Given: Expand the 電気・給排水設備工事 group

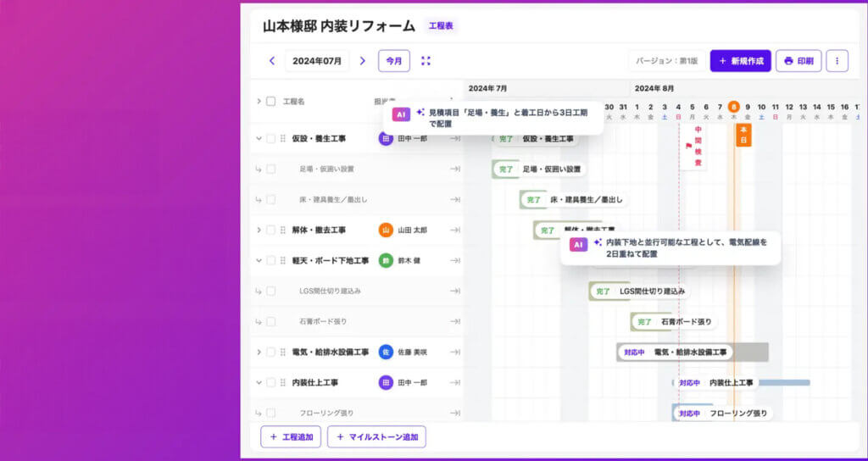Looking at the screenshot, I should tap(259, 352).
